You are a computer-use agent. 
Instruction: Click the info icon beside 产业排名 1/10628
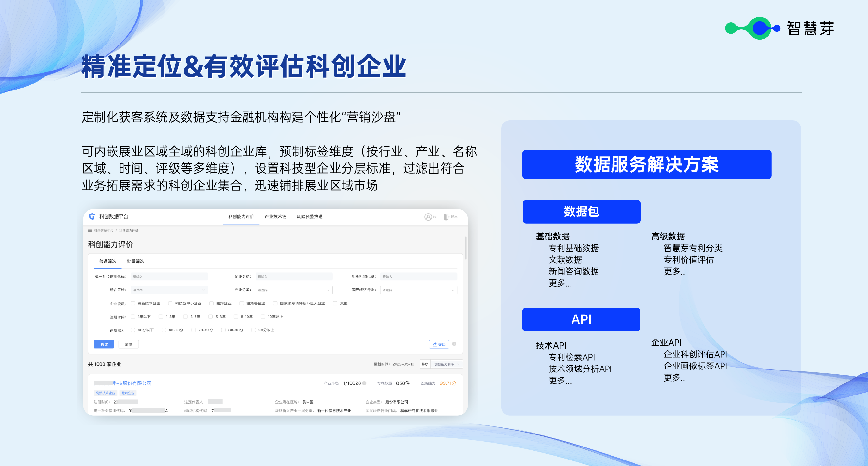(364, 383)
